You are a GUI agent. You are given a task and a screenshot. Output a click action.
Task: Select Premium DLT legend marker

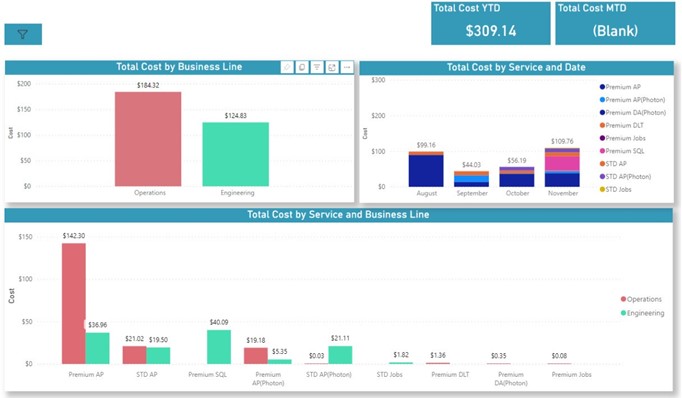tap(602, 125)
